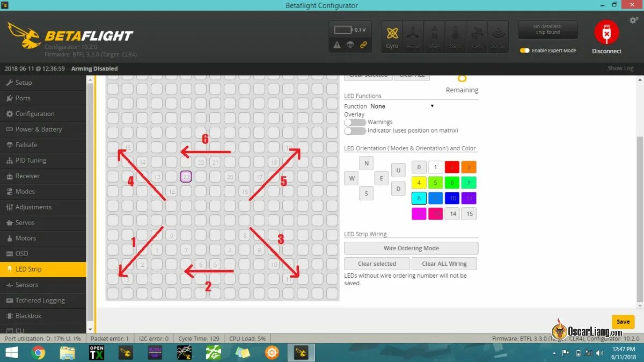Open the Failsafe tab
The image size is (644, 362).
(x=43, y=145)
